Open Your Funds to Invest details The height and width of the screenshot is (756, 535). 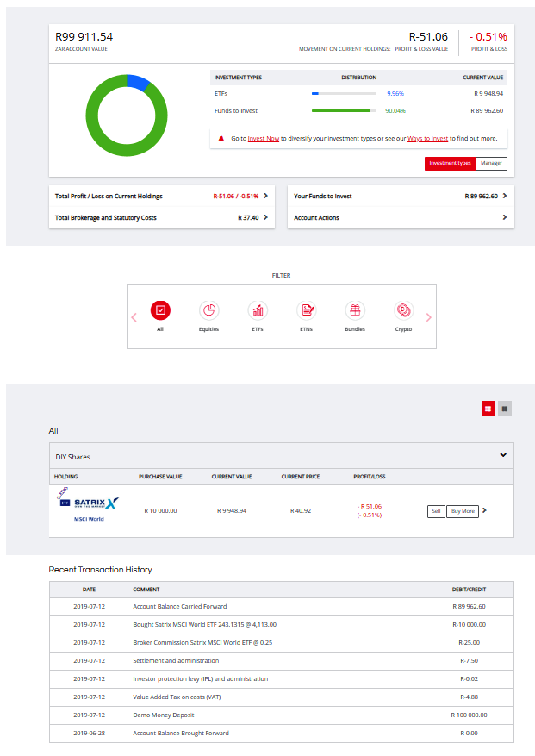(x=401, y=197)
